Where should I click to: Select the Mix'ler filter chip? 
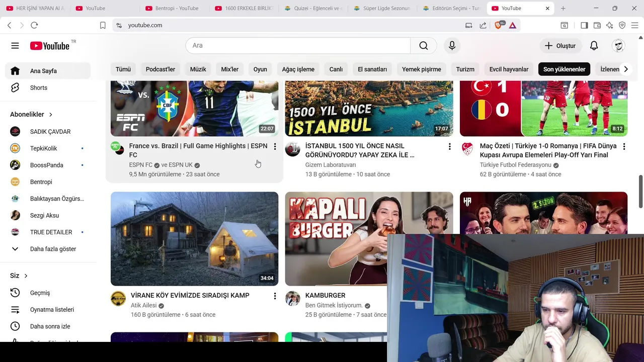tap(230, 69)
